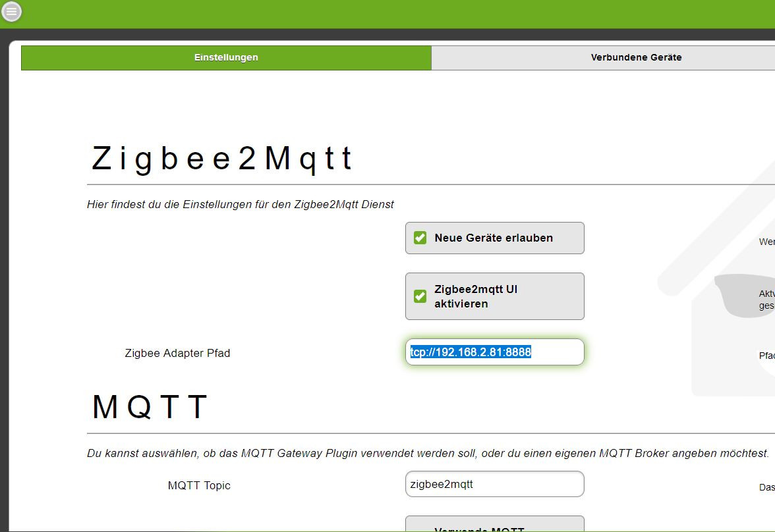Focus the MQTT Topic input field

click(495, 484)
